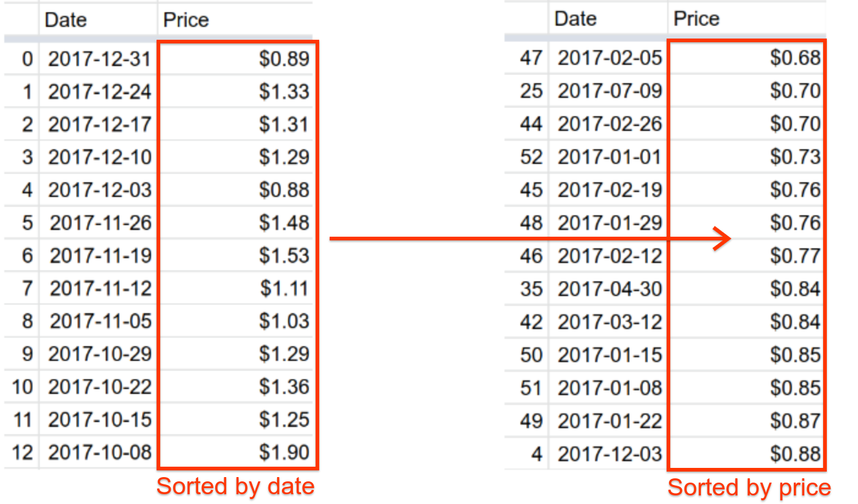The image size is (858, 504).
Task: Click row index 12 in the left table
Action: 22,453
